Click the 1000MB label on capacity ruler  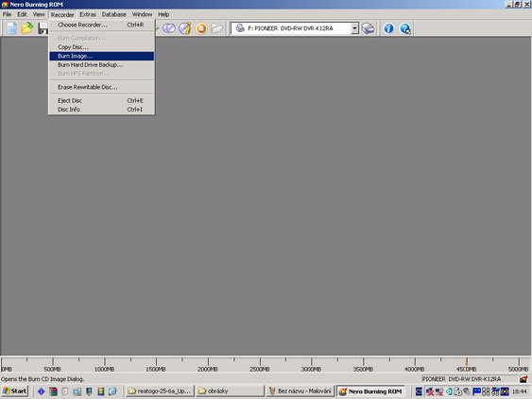(x=104, y=369)
